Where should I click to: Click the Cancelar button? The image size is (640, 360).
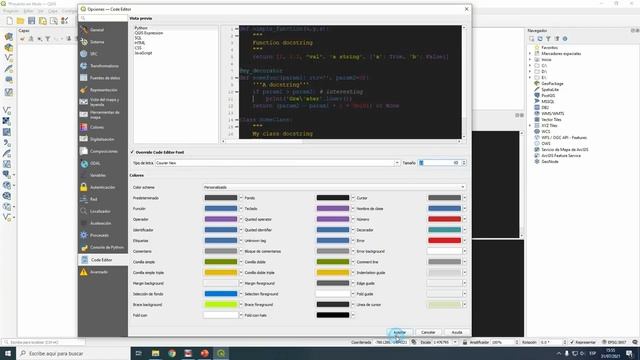coord(428,332)
